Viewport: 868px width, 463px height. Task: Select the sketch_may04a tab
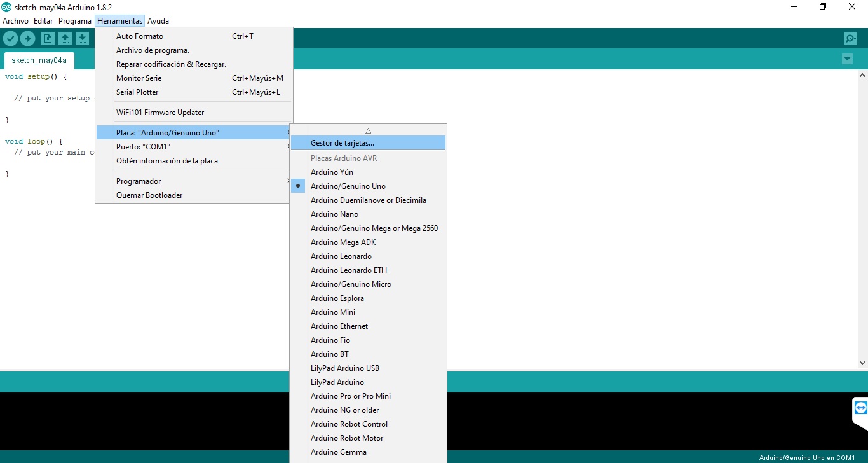pyautogui.click(x=39, y=60)
